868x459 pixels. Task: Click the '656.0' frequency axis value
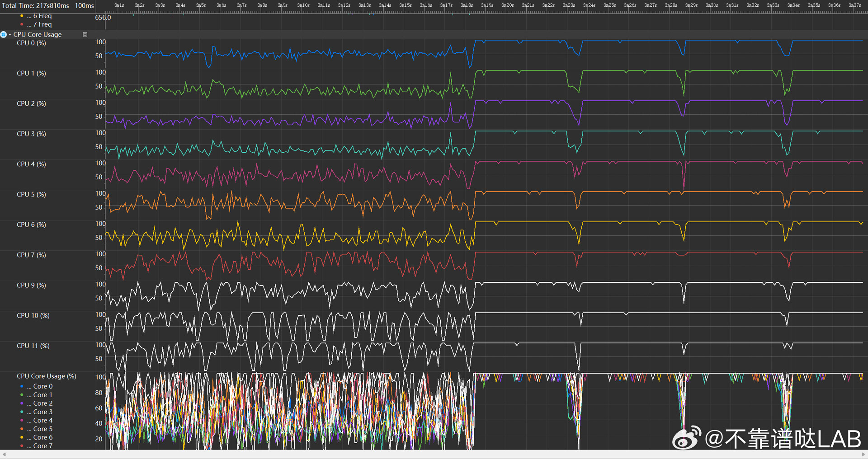coord(103,18)
